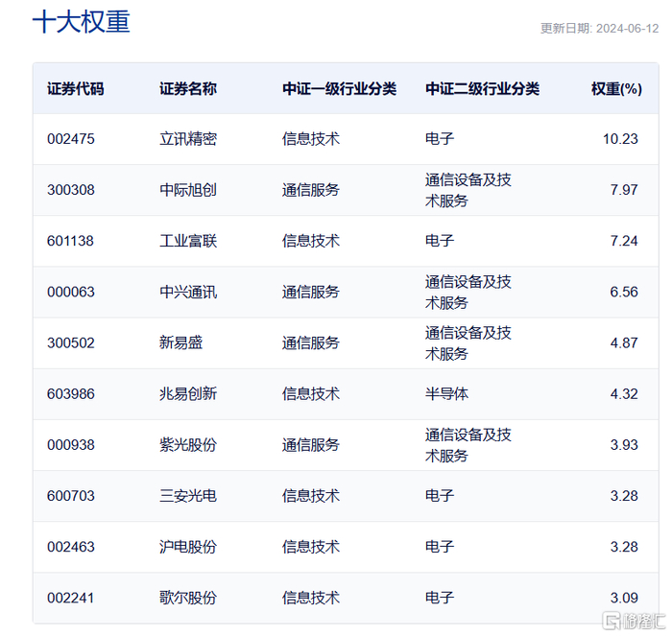Click weight value 10.23
672x636 pixels.
click(620, 139)
